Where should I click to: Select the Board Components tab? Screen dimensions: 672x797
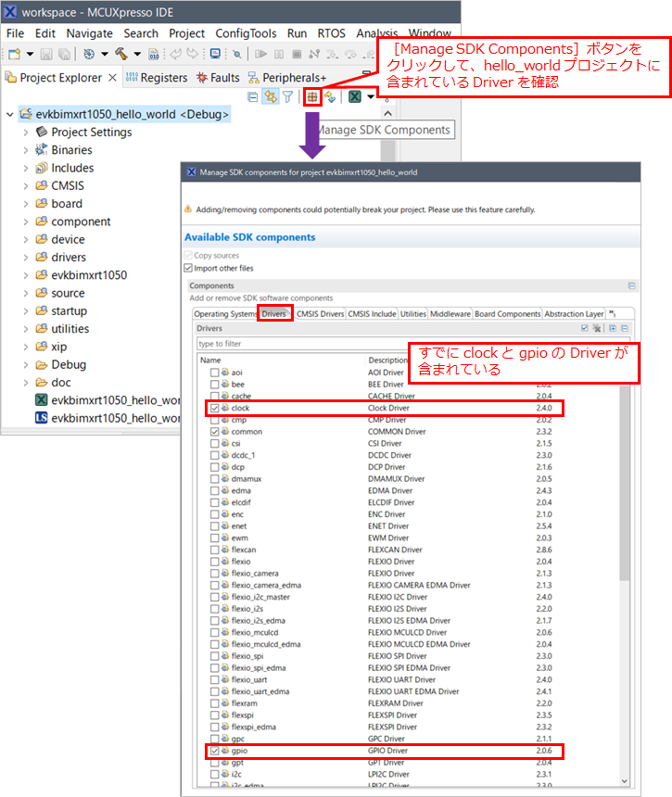(507, 314)
